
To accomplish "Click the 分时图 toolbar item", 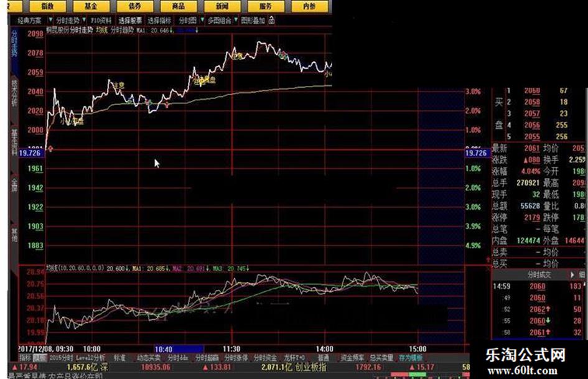I will click(187, 21).
